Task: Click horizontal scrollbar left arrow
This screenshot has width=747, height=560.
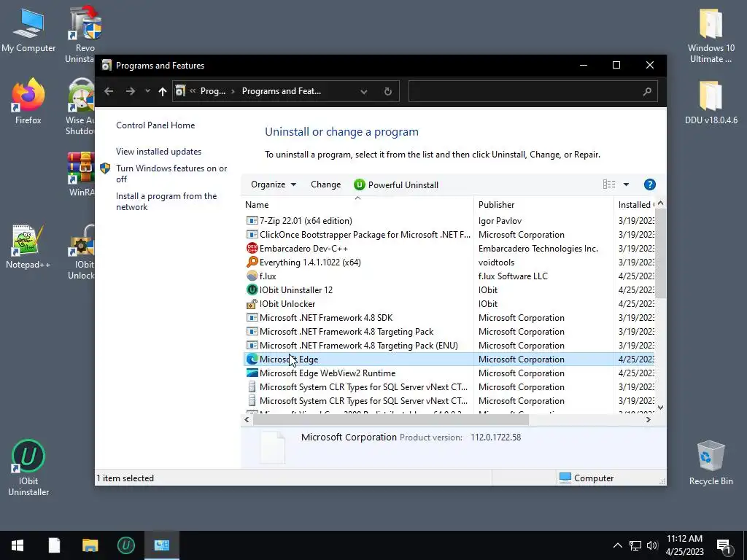Action: pyautogui.click(x=247, y=419)
